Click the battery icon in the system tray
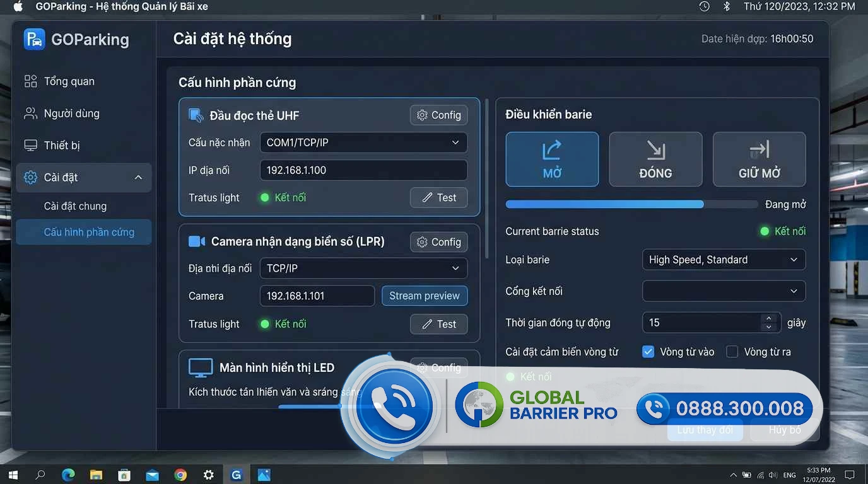The width and height of the screenshot is (868, 484). [x=747, y=475]
